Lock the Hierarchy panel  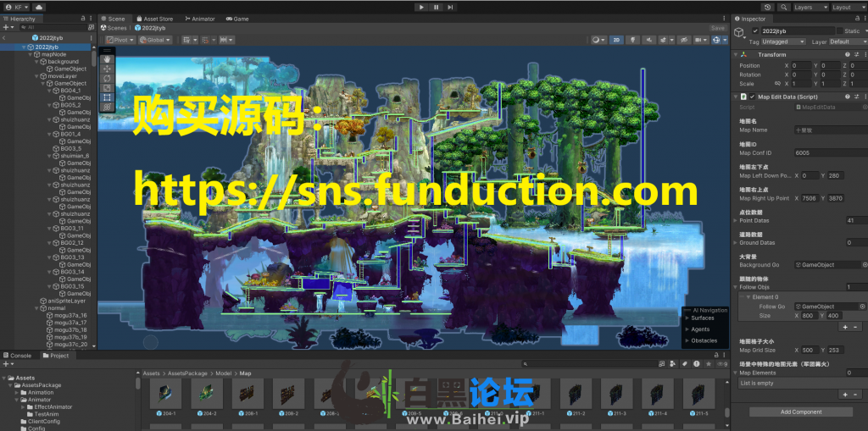click(x=83, y=19)
